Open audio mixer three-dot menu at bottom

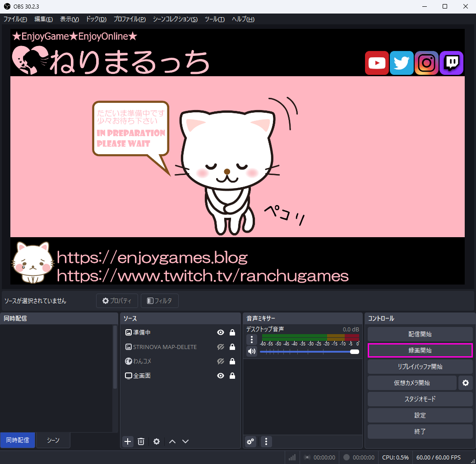pos(266,441)
